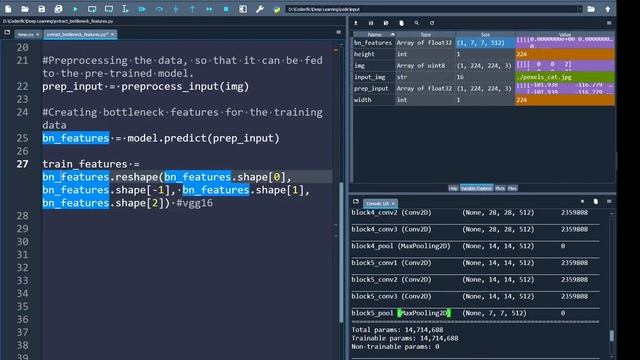Run the file with the play icon

pyautogui.click(x=75, y=9)
